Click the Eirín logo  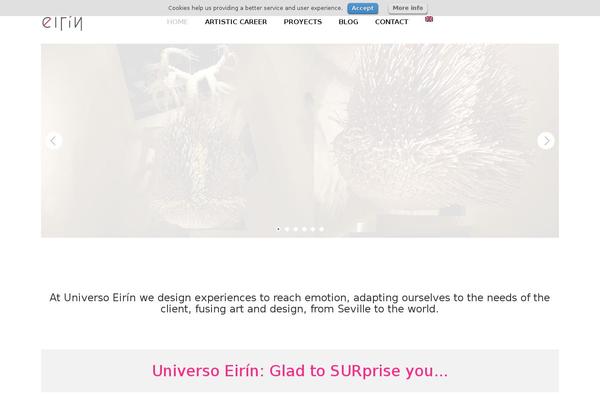click(62, 23)
